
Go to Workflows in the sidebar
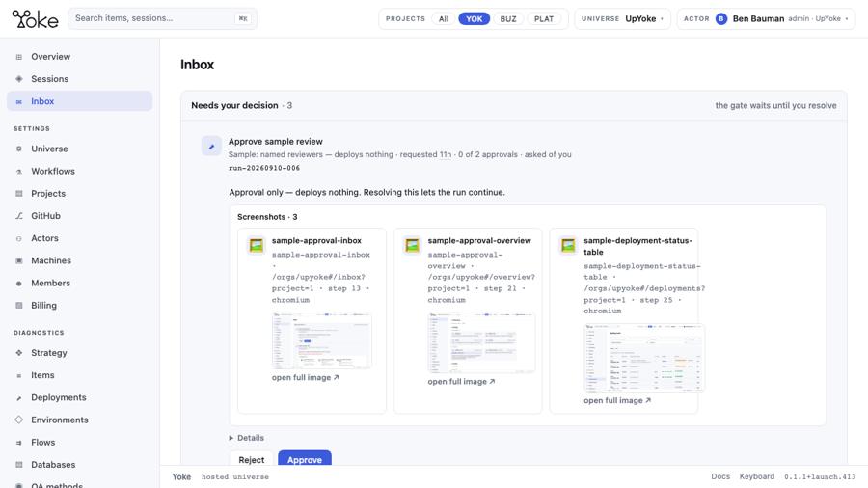pyautogui.click(x=53, y=171)
